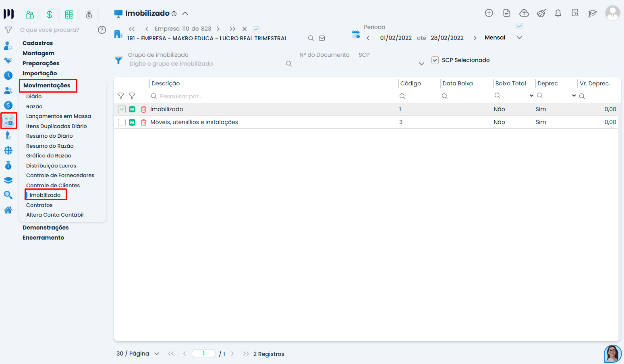Open the Diário menu item
624x364 pixels.
[x=34, y=96]
